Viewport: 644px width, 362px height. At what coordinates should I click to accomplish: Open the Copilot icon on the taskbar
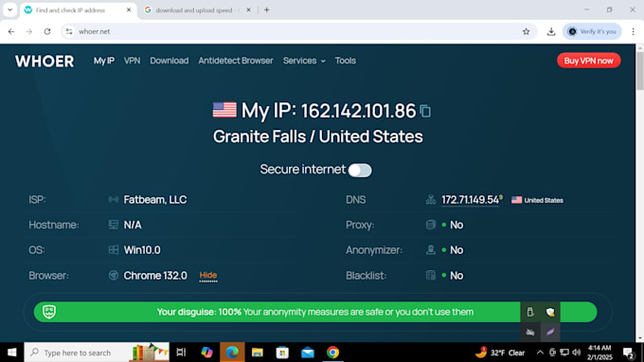(x=206, y=353)
